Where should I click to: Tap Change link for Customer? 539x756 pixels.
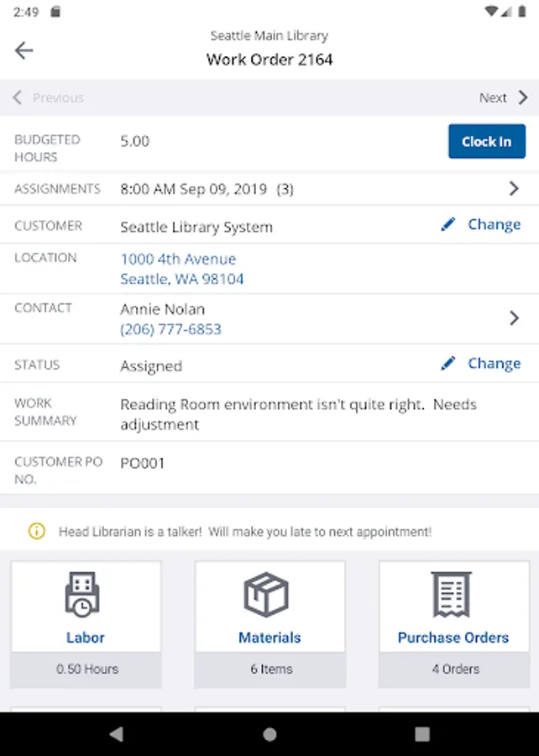pos(494,224)
